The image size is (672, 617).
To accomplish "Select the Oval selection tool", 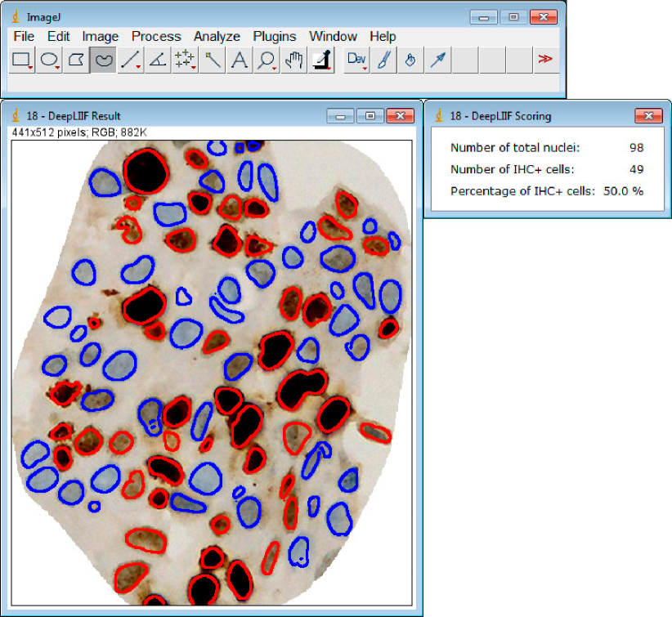I will (x=49, y=60).
